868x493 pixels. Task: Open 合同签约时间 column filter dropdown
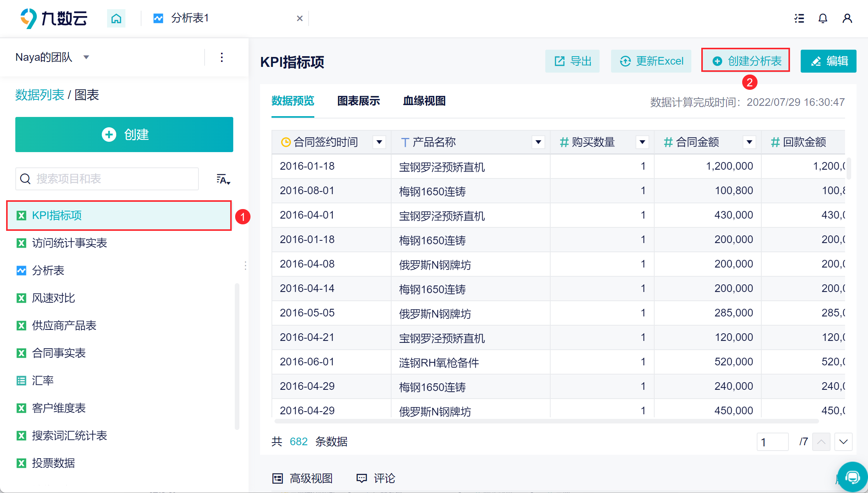click(x=379, y=142)
